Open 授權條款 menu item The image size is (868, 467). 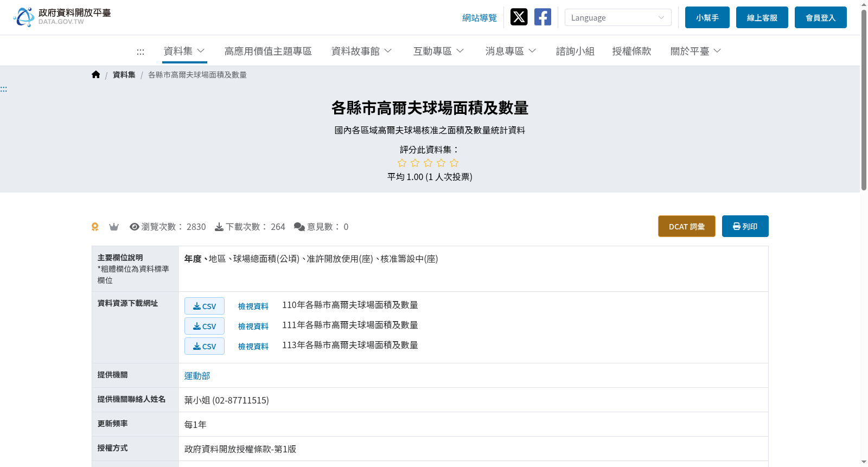pyautogui.click(x=631, y=51)
